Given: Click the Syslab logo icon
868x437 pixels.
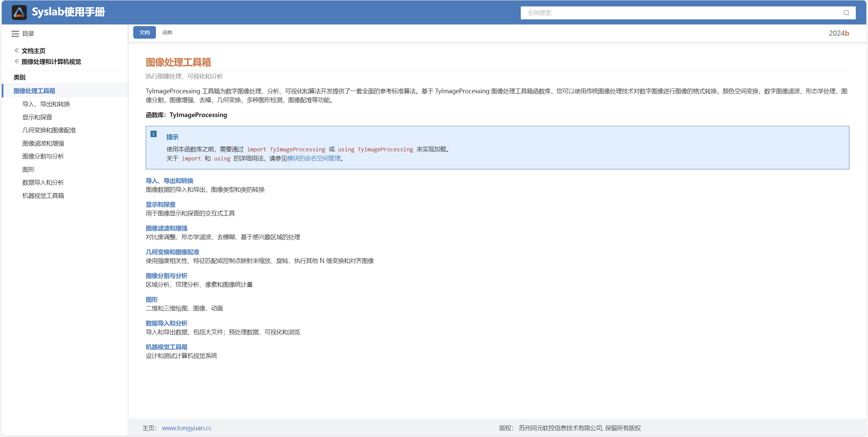Looking at the screenshot, I should coord(19,13).
